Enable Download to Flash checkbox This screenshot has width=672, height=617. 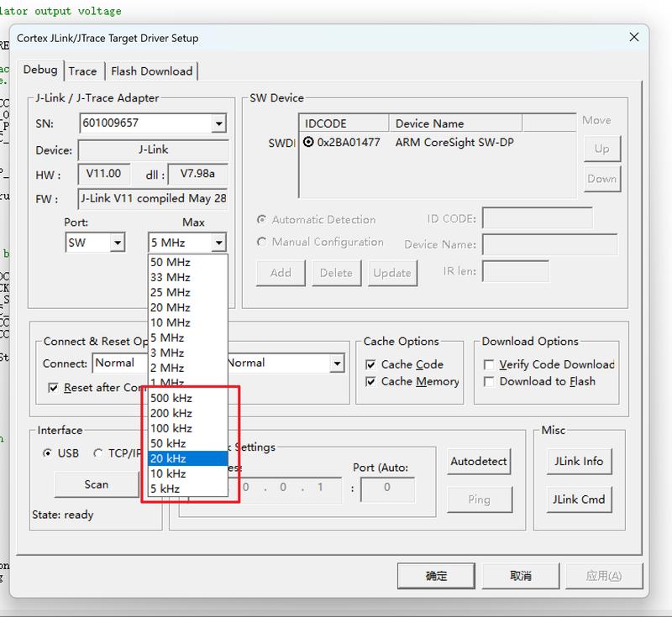click(x=489, y=381)
